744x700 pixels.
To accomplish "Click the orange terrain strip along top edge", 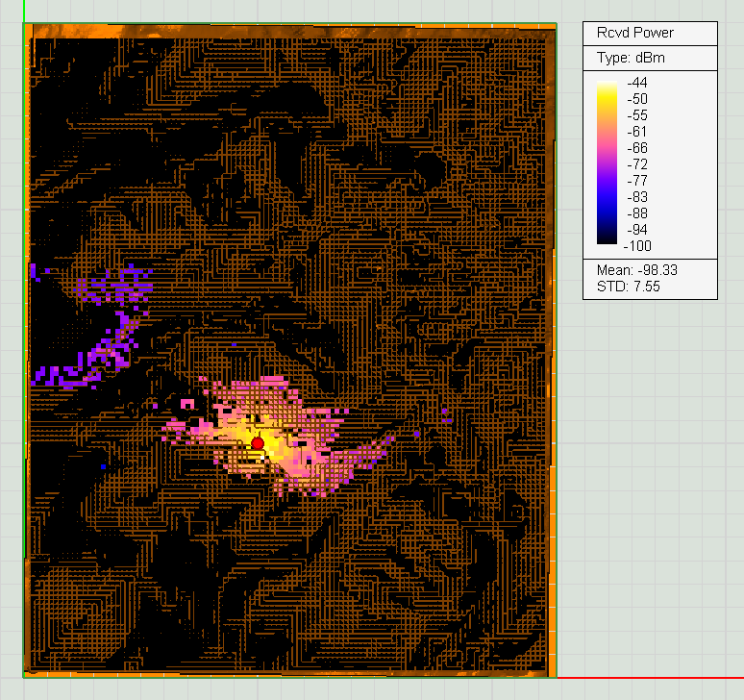I will (288, 32).
